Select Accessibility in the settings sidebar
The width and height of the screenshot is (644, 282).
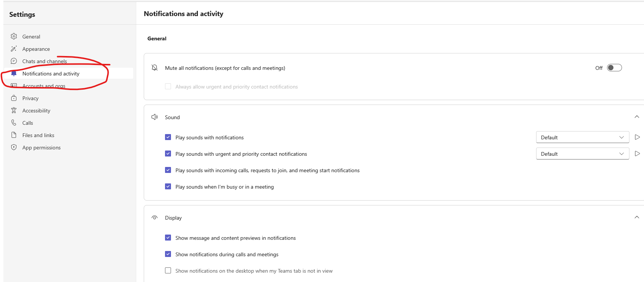click(36, 110)
